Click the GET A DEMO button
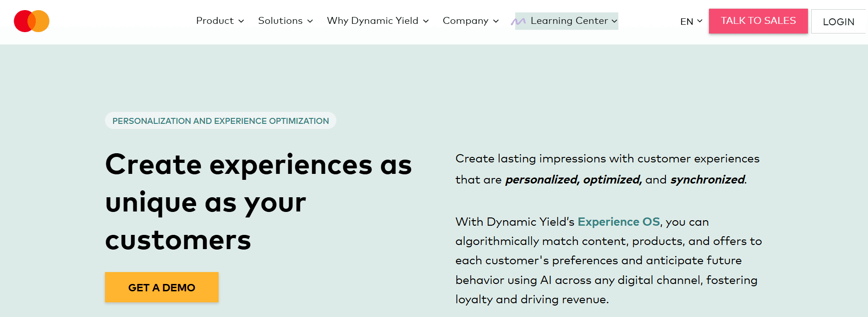Screen dimensions: 868x317 tap(162, 287)
